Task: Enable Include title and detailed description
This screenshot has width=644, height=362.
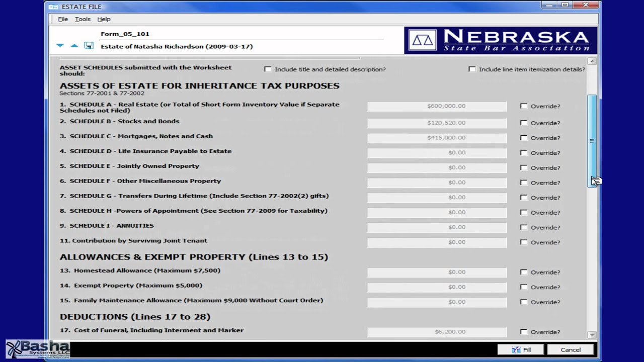Action: (x=268, y=69)
